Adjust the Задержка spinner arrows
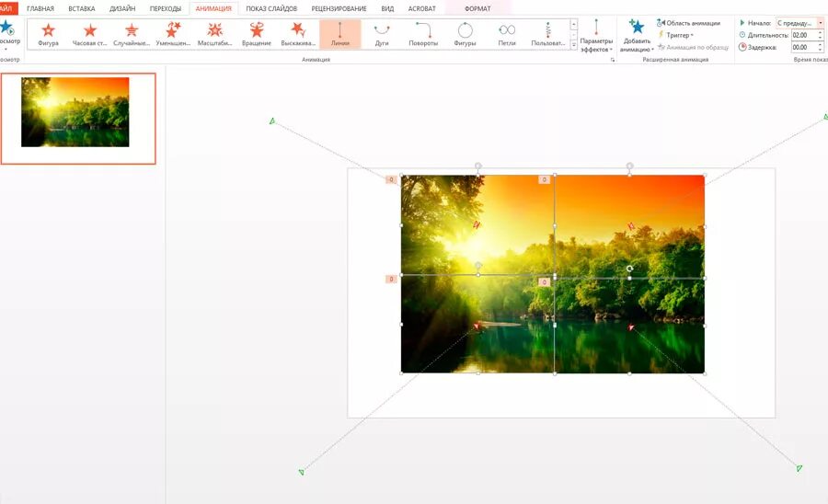Screen dimensions: 828x504 click(x=821, y=48)
